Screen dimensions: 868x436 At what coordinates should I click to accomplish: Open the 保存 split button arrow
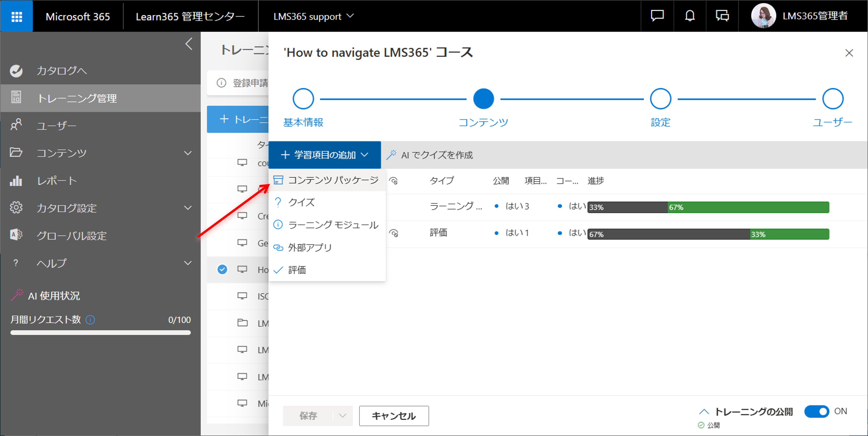point(343,416)
